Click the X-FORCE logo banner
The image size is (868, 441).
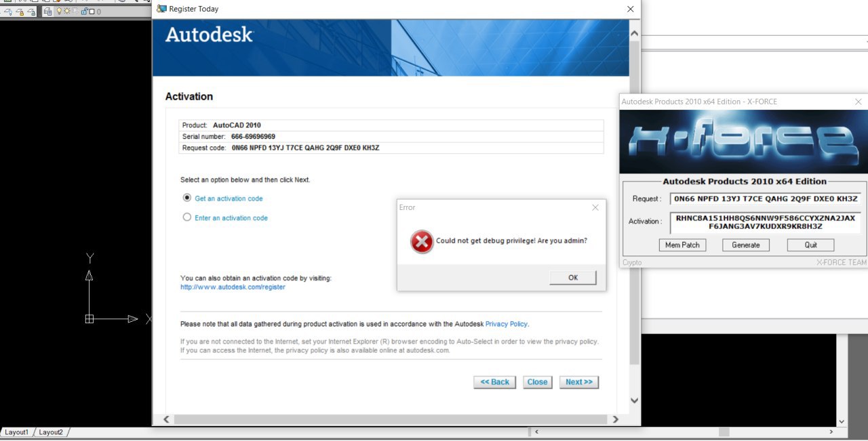(744, 141)
